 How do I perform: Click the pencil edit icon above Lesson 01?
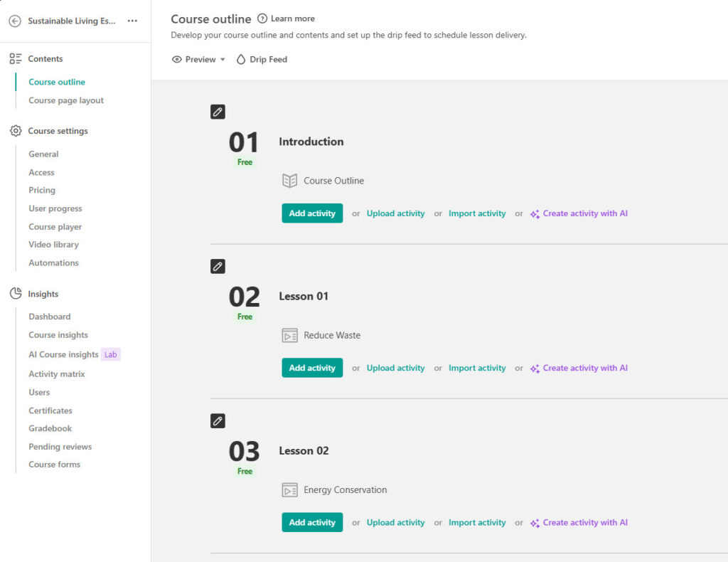pyautogui.click(x=218, y=266)
